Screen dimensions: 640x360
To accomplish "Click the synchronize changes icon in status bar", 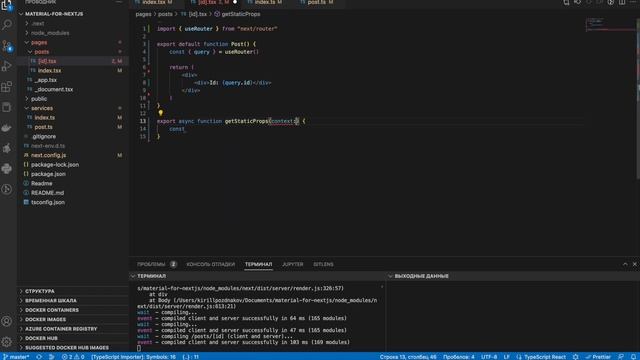I will [x=39, y=357].
